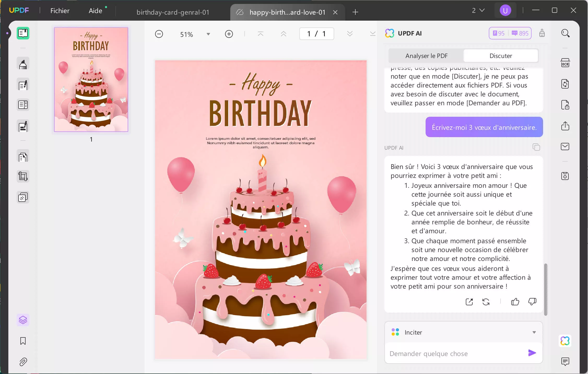Open the Fichier menu
This screenshot has width=588, height=374.
(60, 11)
